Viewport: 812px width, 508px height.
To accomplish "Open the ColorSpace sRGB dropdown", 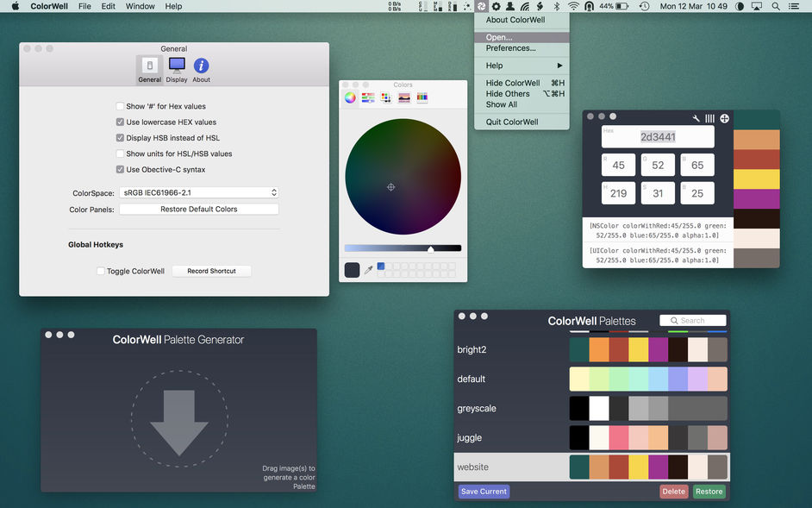I will pos(198,193).
